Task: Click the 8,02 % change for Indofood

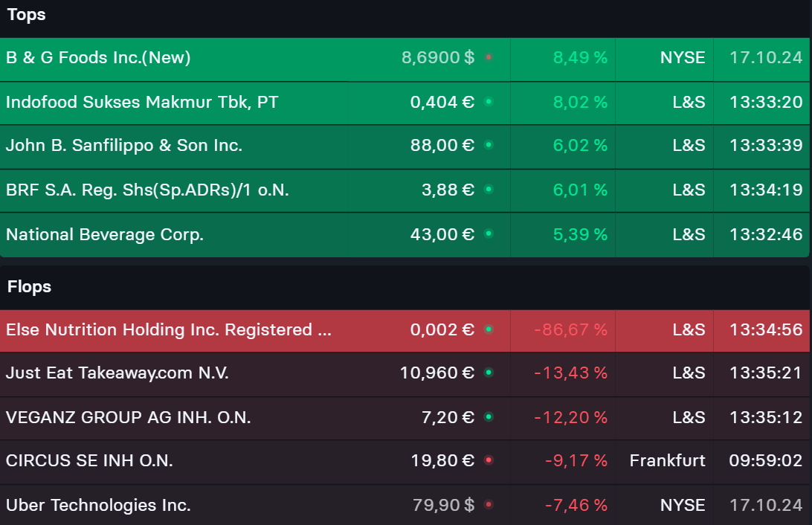Action: pyautogui.click(x=580, y=102)
